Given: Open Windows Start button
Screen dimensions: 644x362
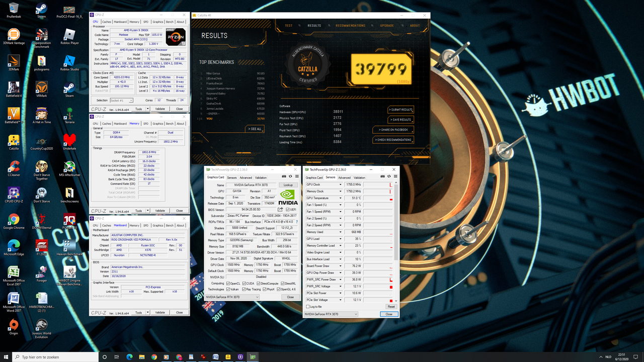Looking at the screenshot, I should (x=7, y=357).
